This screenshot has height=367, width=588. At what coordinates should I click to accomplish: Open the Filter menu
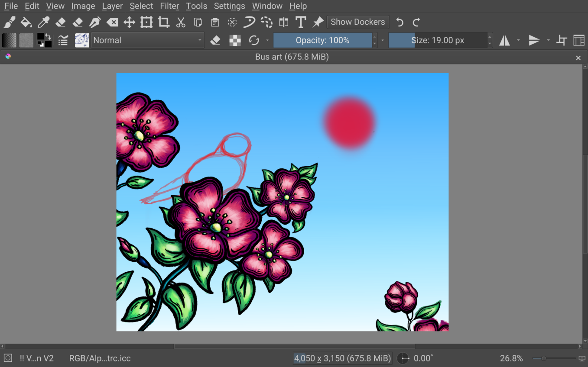[x=169, y=6]
